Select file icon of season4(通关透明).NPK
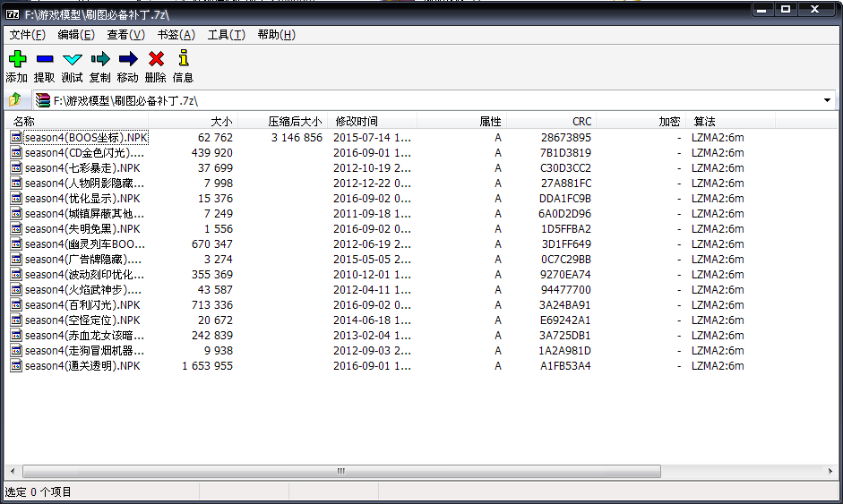Viewport: 843px width, 504px height. 16,366
